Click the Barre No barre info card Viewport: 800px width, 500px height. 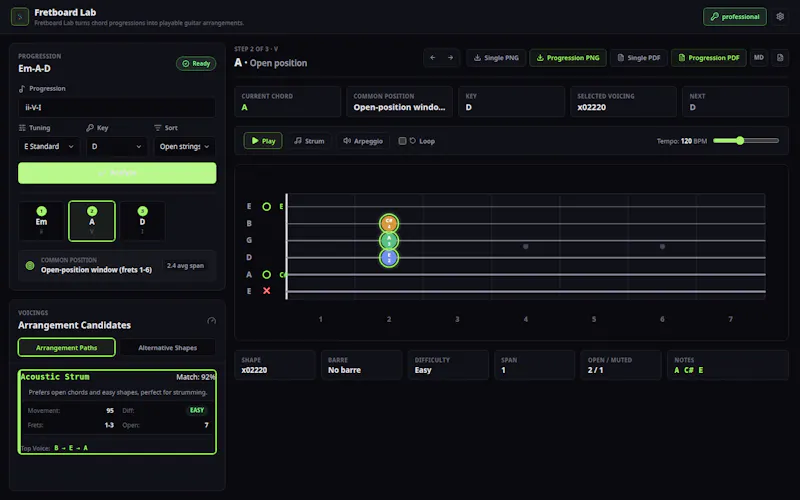[361, 365]
